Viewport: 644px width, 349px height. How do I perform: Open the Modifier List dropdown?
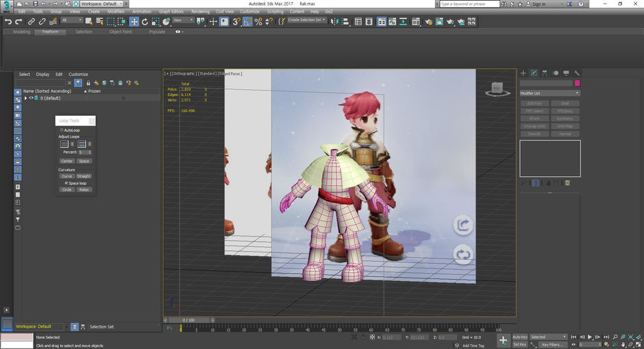[549, 93]
